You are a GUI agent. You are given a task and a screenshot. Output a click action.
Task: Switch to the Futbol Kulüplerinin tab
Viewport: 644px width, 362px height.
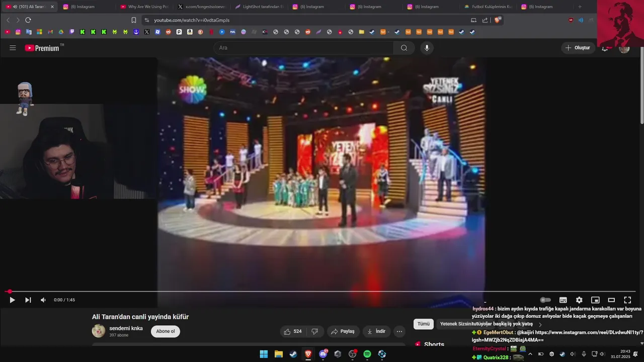pos(488,7)
